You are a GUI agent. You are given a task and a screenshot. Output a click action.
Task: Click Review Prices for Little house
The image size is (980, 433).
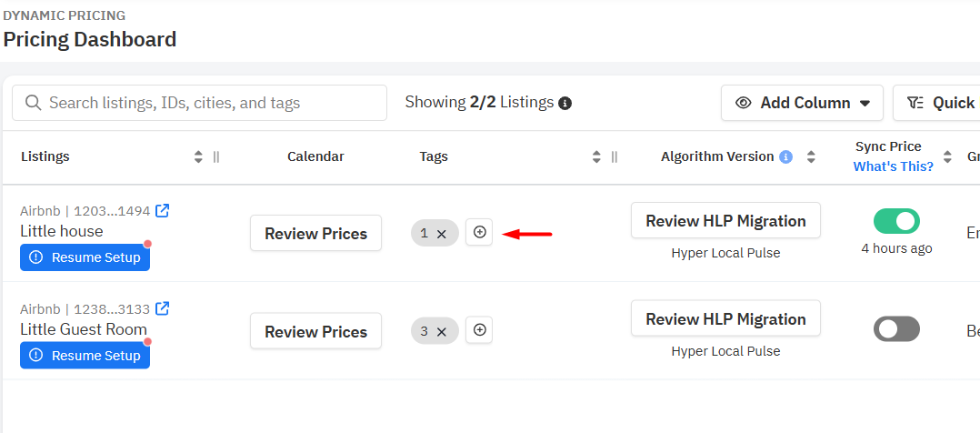[x=315, y=234]
